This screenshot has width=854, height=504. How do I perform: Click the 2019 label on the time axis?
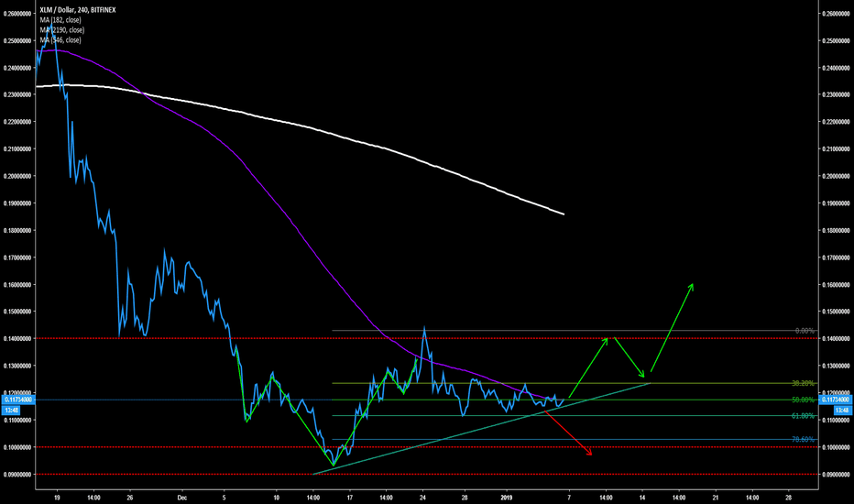pos(507,498)
